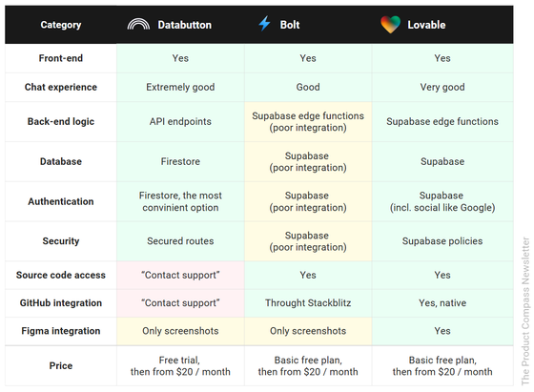Select the "Yes, native" cell
This screenshot has height=392, width=534.
pos(442,303)
